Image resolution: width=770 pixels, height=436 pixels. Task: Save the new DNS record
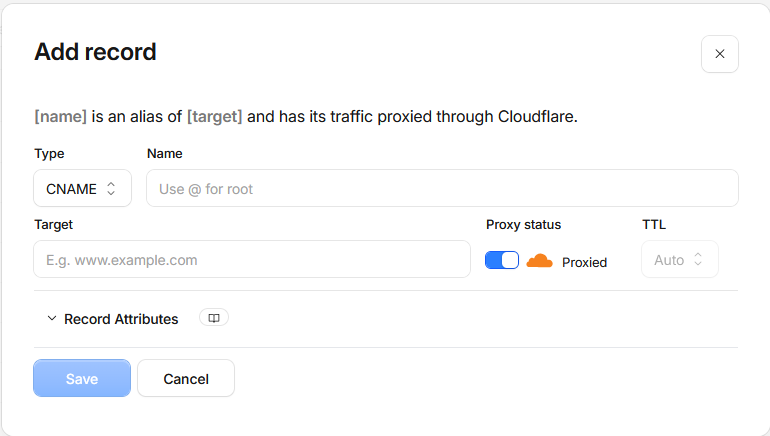(x=82, y=378)
